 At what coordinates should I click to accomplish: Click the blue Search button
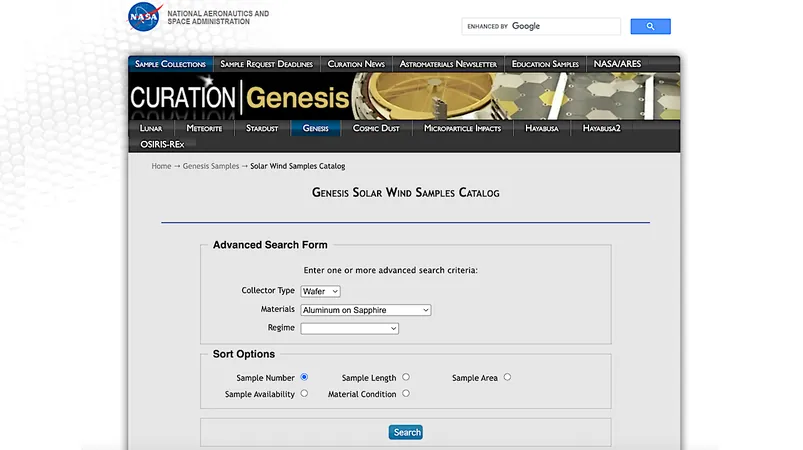click(406, 432)
